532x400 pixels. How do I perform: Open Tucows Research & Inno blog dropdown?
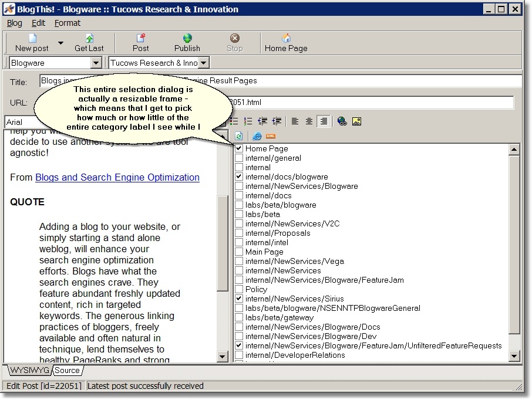(x=204, y=63)
